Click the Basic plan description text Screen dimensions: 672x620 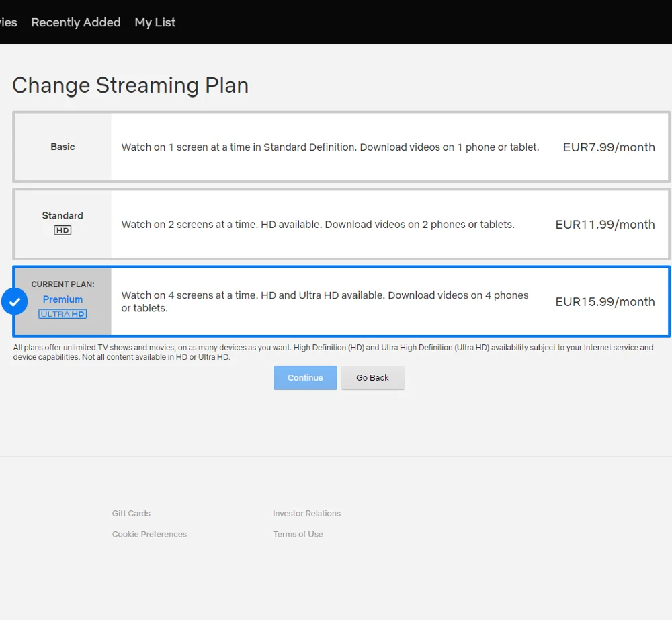[x=330, y=147]
